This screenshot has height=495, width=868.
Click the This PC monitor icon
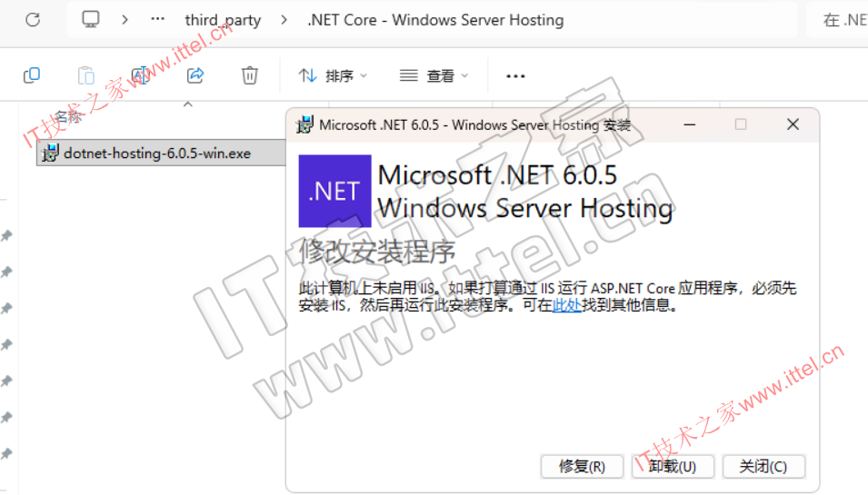(91, 19)
